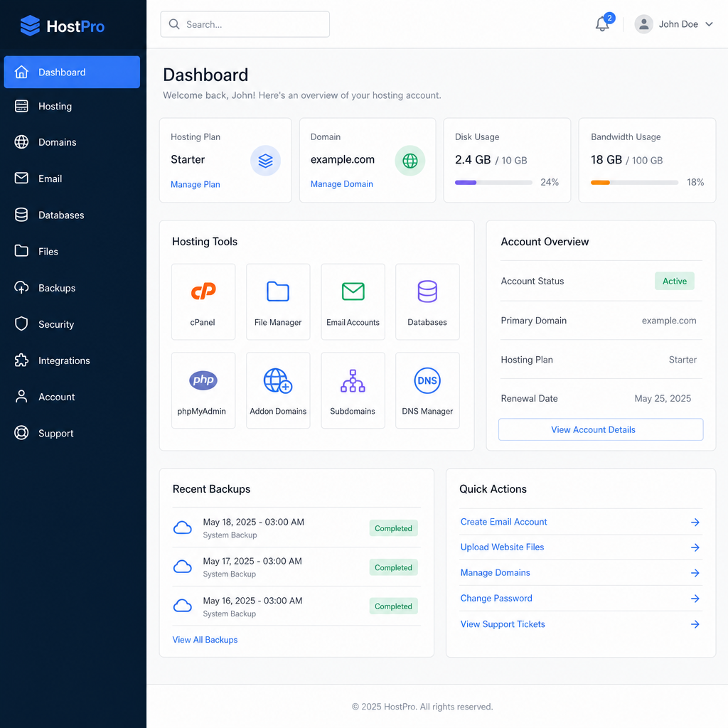The height and width of the screenshot is (728, 728).
Task: Open Addon Domains tool
Action: tap(278, 390)
